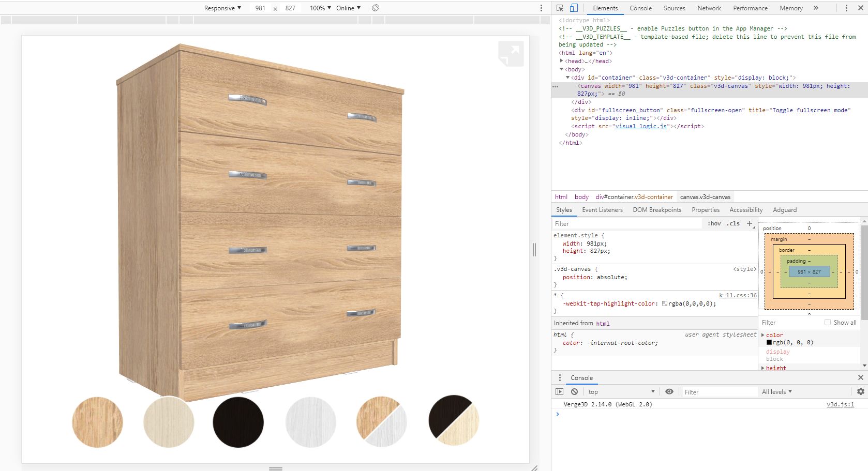The height and width of the screenshot is (471, 868).
Task: Toggle :hov element state panel
Action: tap(714, 223)
